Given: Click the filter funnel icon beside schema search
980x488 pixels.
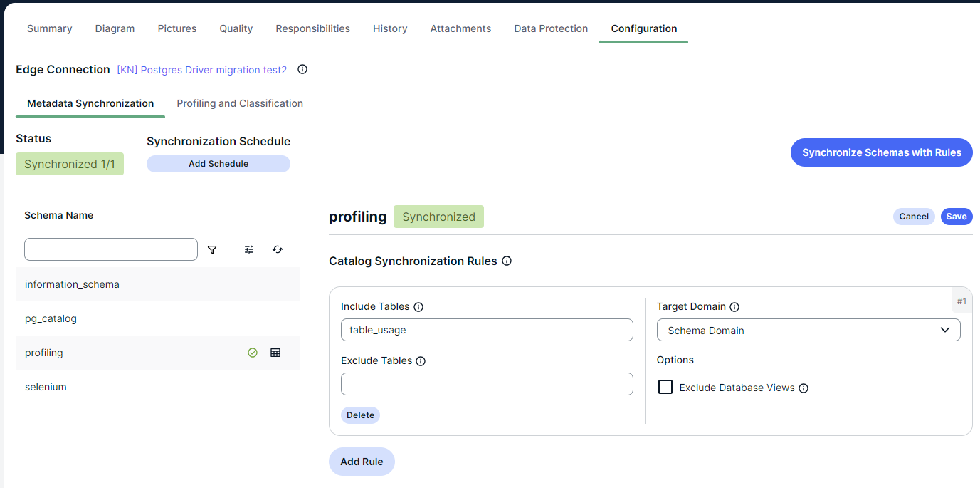Looking at the screenshot, I should coord(212,249).
